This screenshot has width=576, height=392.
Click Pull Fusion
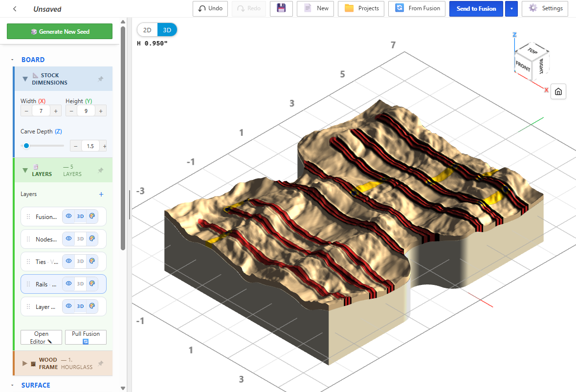[x=86, y=337]
